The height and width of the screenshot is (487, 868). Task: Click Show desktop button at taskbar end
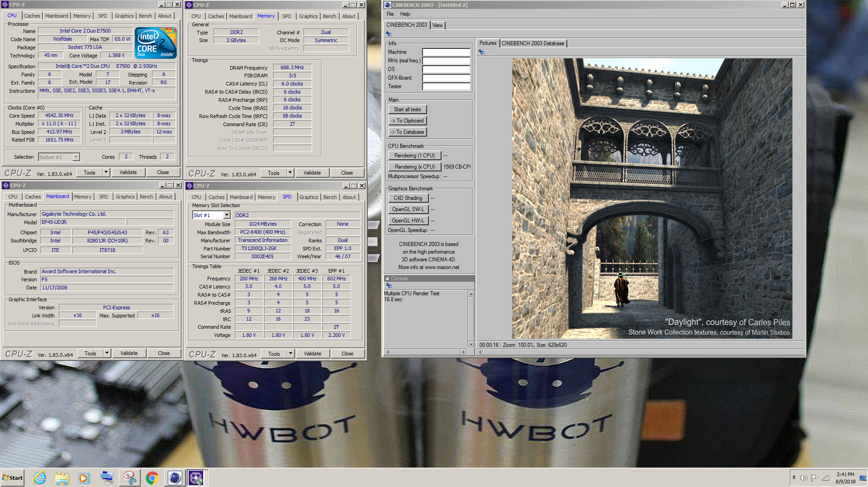coord(863,478)
